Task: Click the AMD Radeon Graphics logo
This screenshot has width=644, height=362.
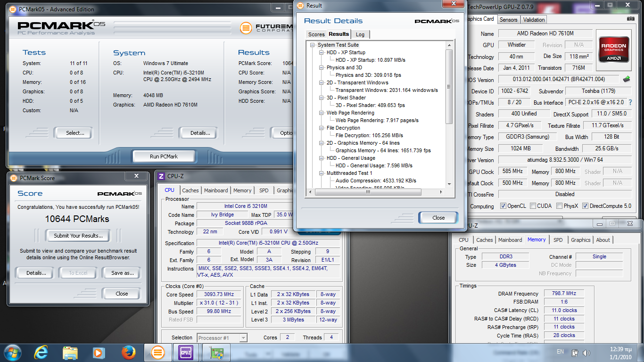Action: tap(614, 49)
